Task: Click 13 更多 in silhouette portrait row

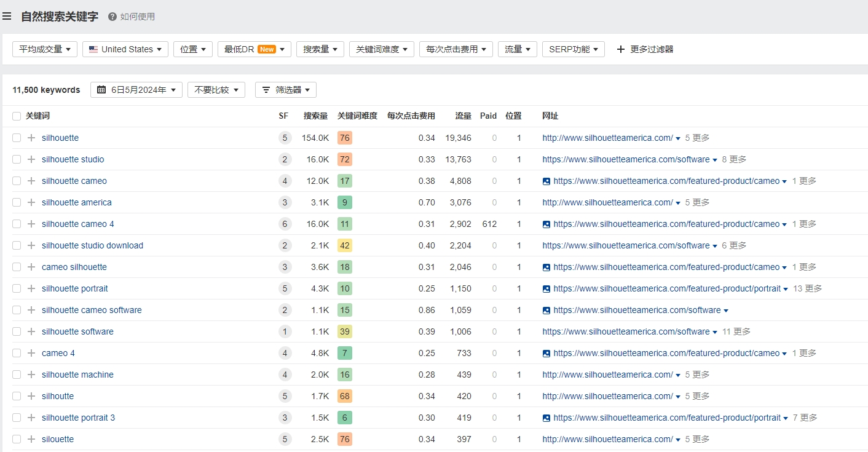Action: point(807,288)
